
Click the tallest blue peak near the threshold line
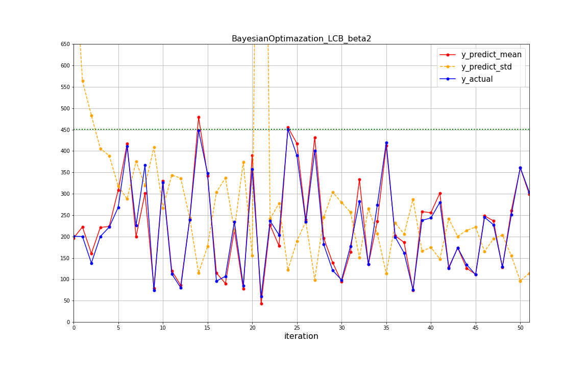point(287,129)
